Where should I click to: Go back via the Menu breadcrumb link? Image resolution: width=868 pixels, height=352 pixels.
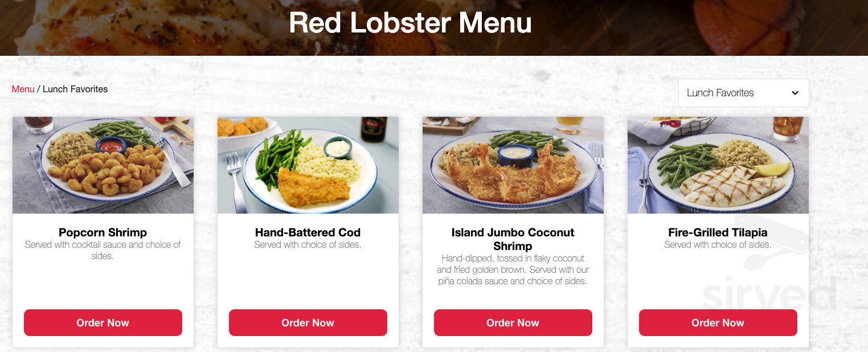(23, 89)
